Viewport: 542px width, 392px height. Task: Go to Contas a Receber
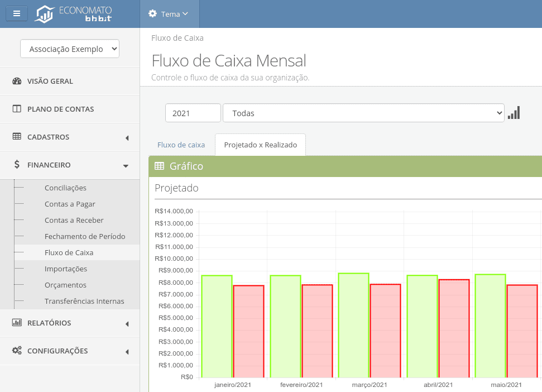(74, 220)
